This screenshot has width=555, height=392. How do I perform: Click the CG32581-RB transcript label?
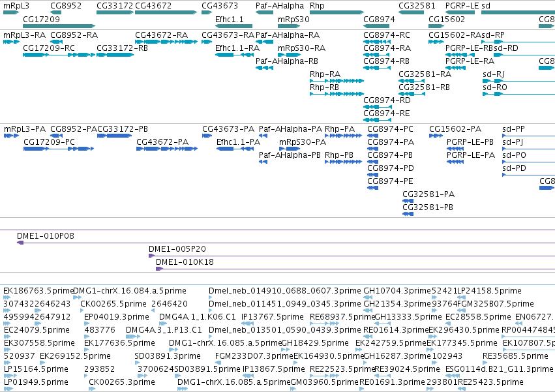[424, 87]
